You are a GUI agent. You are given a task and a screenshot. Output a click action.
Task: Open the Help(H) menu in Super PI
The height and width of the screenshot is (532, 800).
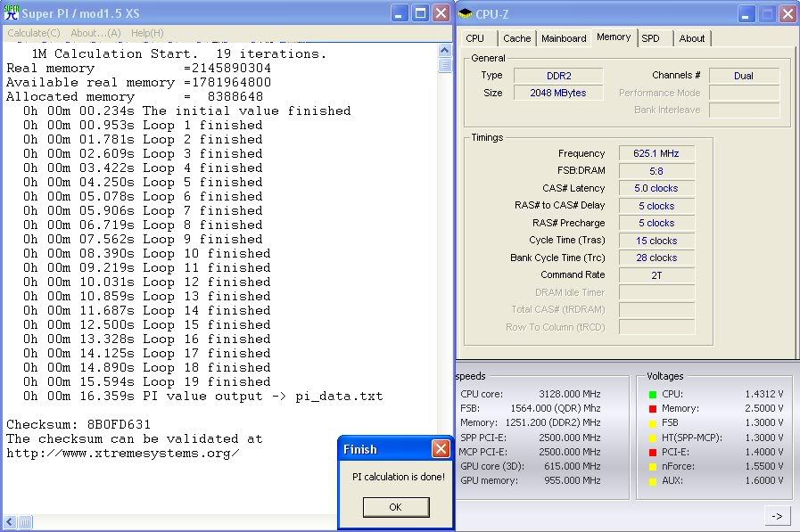147,33
